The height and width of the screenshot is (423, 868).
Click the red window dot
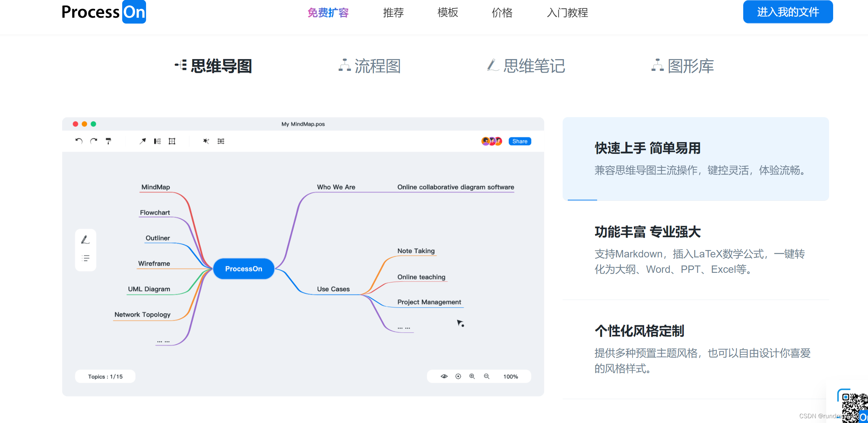tap(75, 124)
